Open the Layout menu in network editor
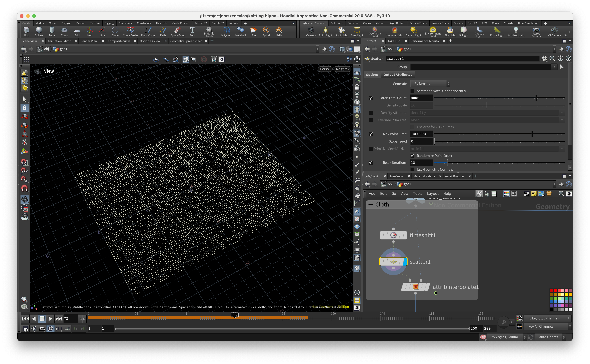The height and width of the screenshot is (364, 590). (433, 194)
